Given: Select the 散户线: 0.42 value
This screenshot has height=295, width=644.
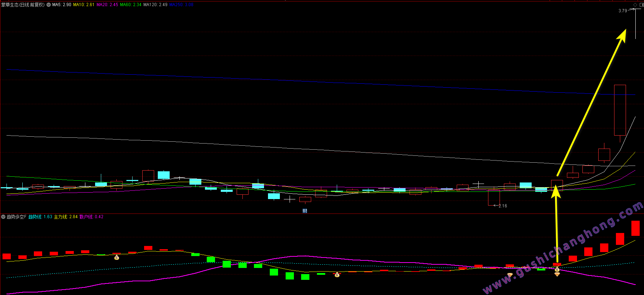Looking at the screenshot, I should click(x=91, y=217).
